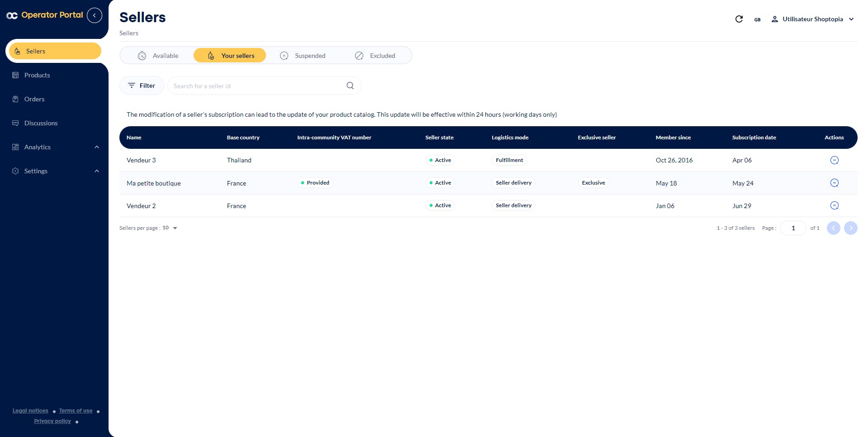
Task: Suspend Vendeur 3 via action icon
Action: 835,160
